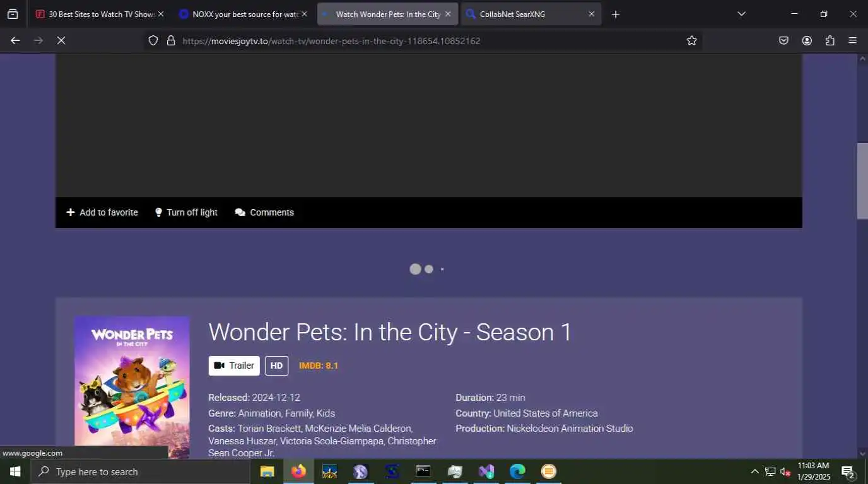Screen dimensions: 868x484
Task: Click the IMDB: 8.1 rating
Action: [x=319, y=366]
